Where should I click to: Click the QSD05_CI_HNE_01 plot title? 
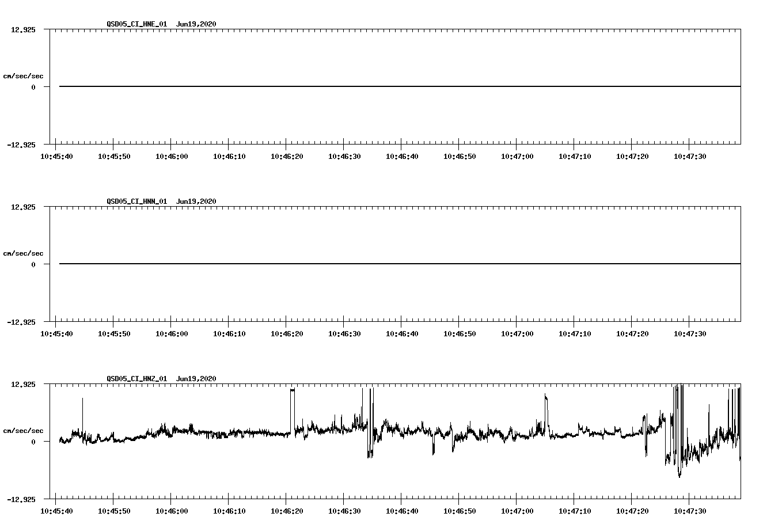pyautogui.click(x=137, y=24)
